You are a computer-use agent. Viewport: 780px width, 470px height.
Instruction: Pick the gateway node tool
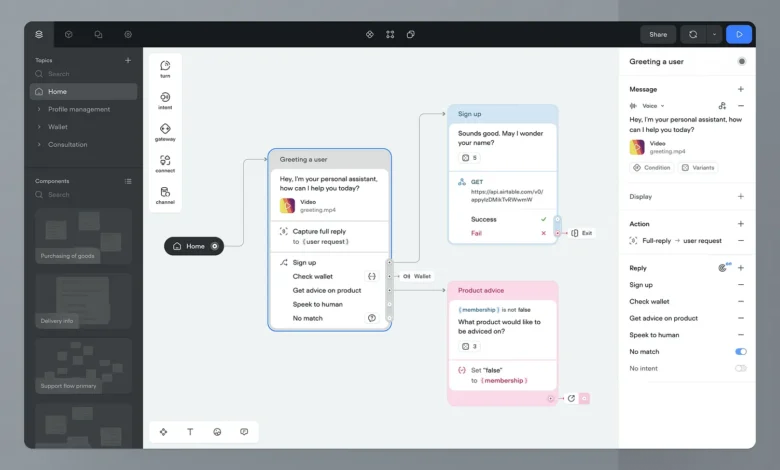165,132
